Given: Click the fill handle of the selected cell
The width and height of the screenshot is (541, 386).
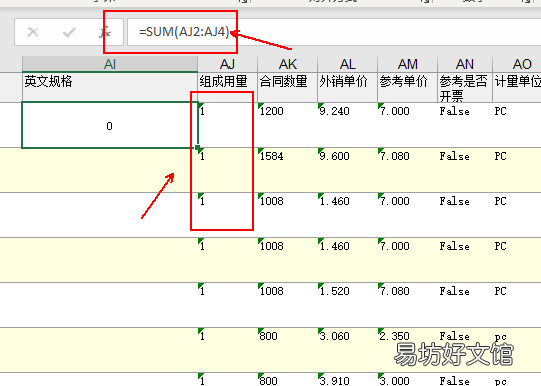Looking at the screenshot, I should point(198,148).
